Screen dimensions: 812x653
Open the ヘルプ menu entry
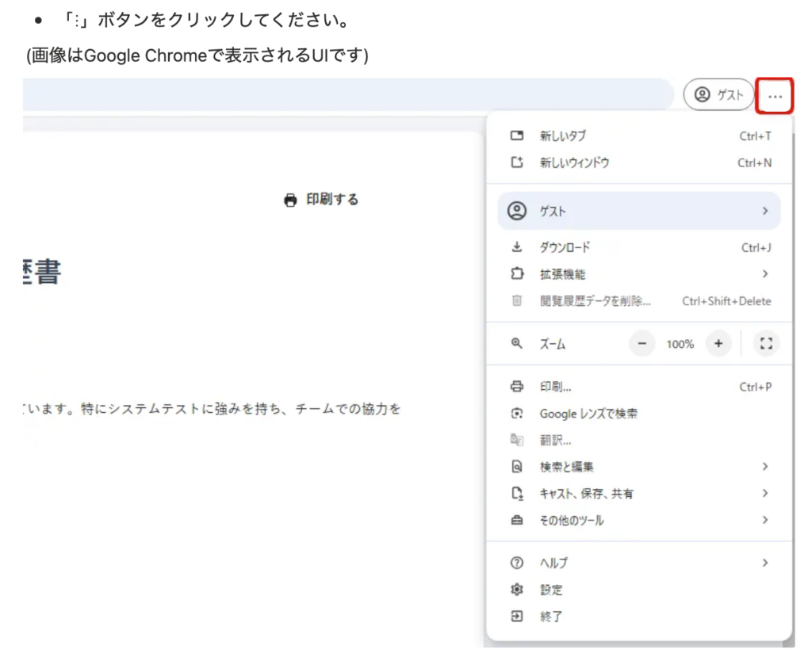pos(553,563)
